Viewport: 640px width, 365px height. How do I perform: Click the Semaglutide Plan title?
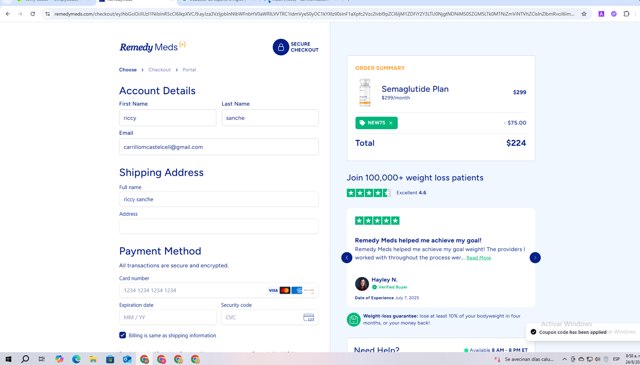(415, 89)
